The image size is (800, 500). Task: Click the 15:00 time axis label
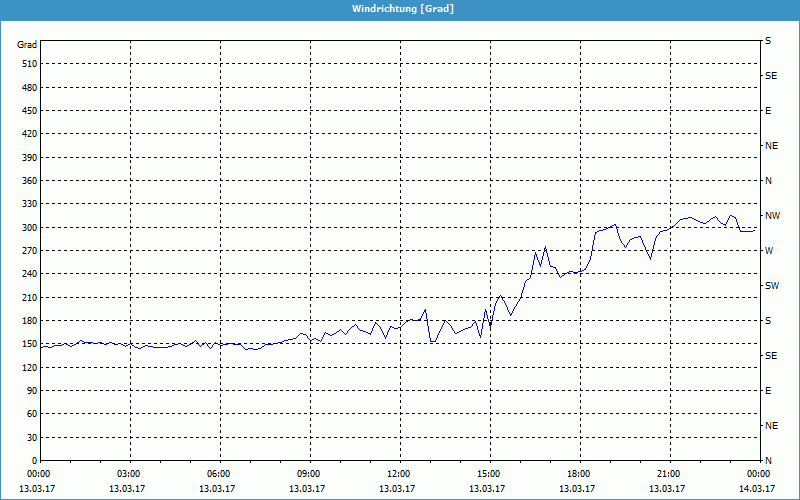click(488, 474)
